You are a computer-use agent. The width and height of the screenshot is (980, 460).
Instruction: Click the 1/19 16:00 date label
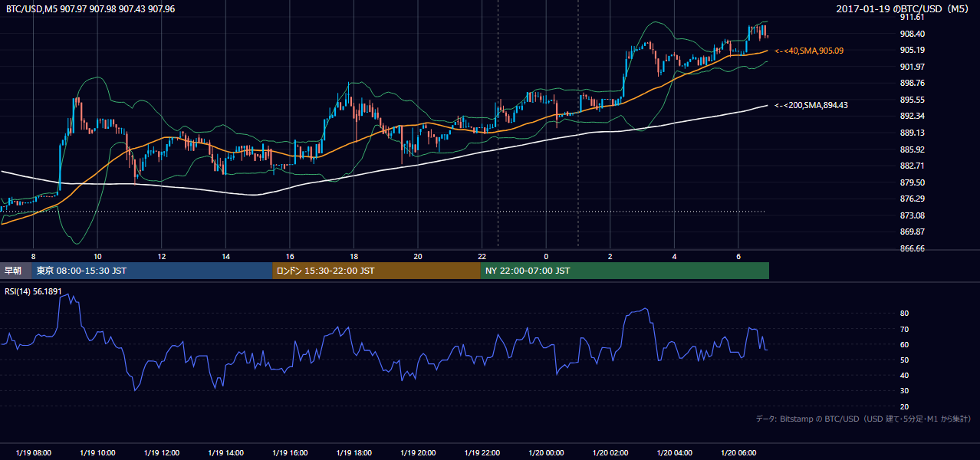[290, 453]
